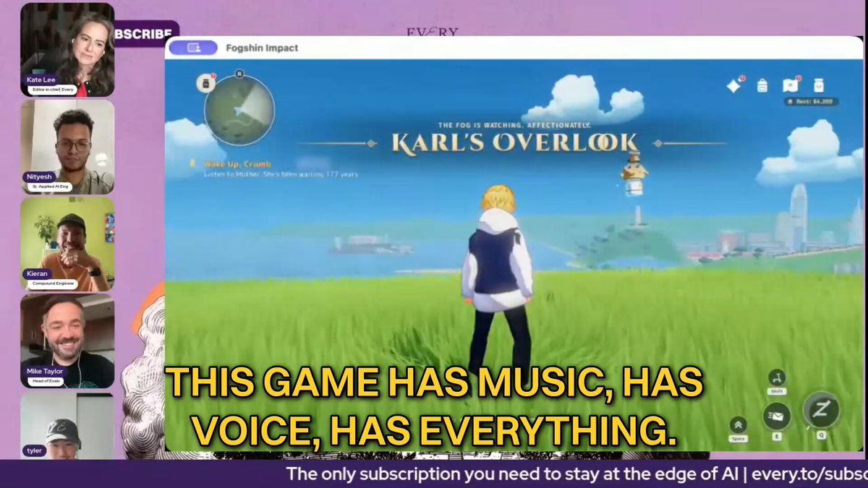This screenshot has height=488, width=868.
Task: Activate the scooter skill above the Shift label
Action: click(x=778, y=377)
